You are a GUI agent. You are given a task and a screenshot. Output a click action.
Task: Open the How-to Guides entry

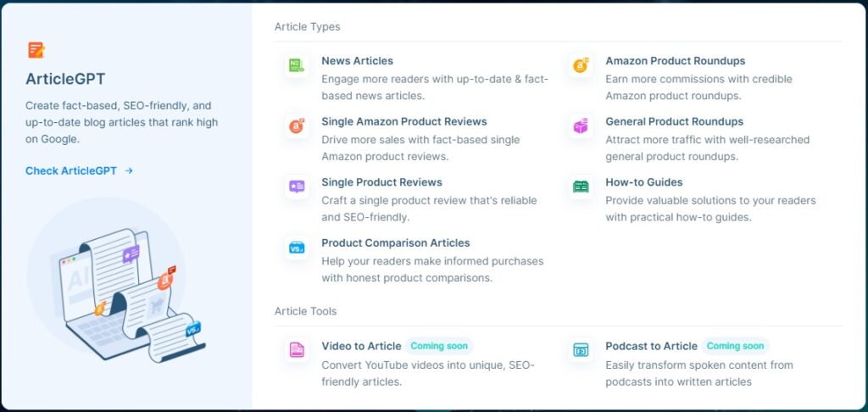click(x=644, y=182)
